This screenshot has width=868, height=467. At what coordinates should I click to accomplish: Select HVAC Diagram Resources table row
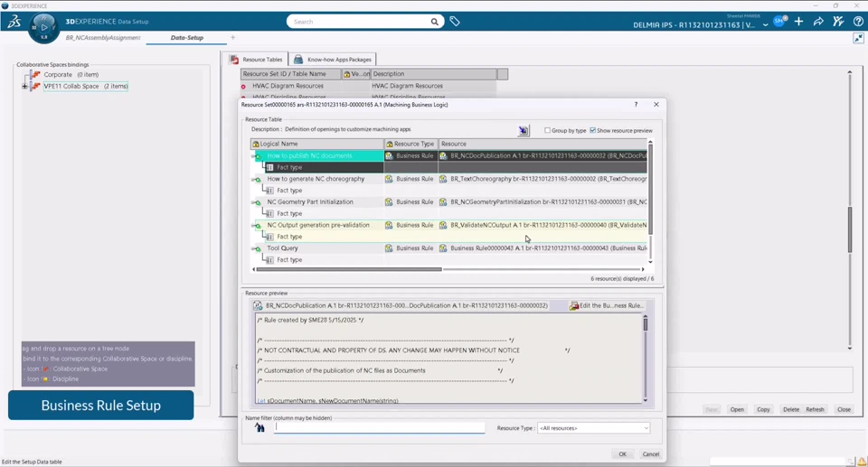(368, 86)
